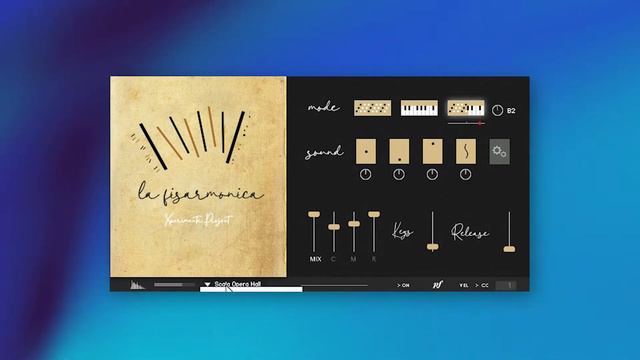Adjust the M microphone fader
This screenshot has height=360, width=640.
click(x=354, y=224)
